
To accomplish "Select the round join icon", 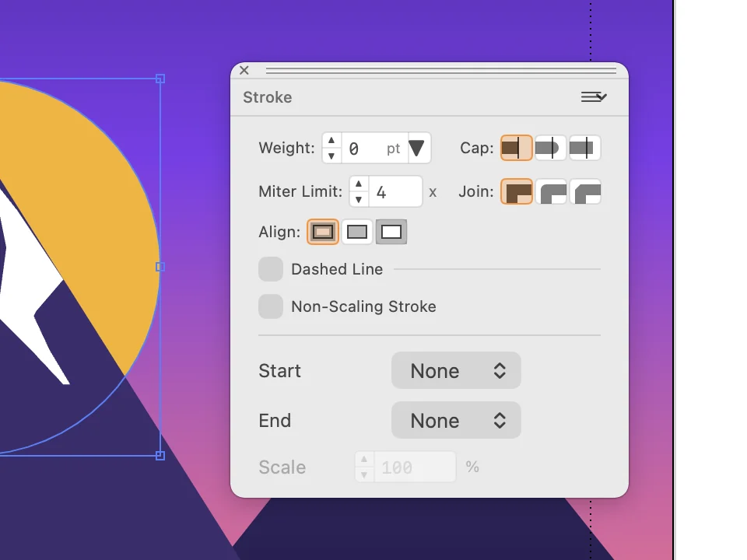I will (x=551, y=192).
